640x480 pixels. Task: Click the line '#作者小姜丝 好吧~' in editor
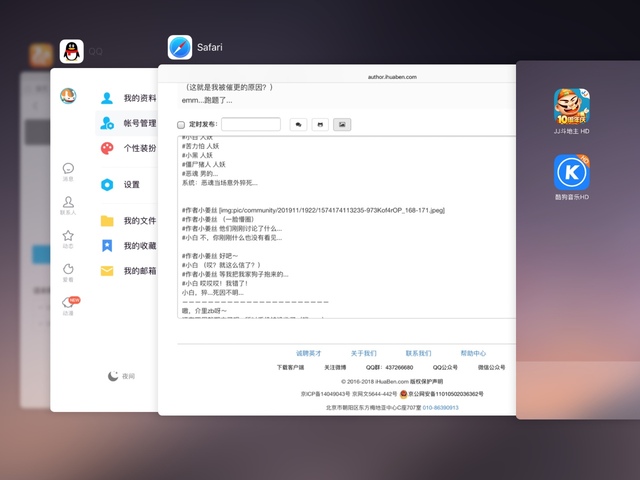[x=210, y=256]
